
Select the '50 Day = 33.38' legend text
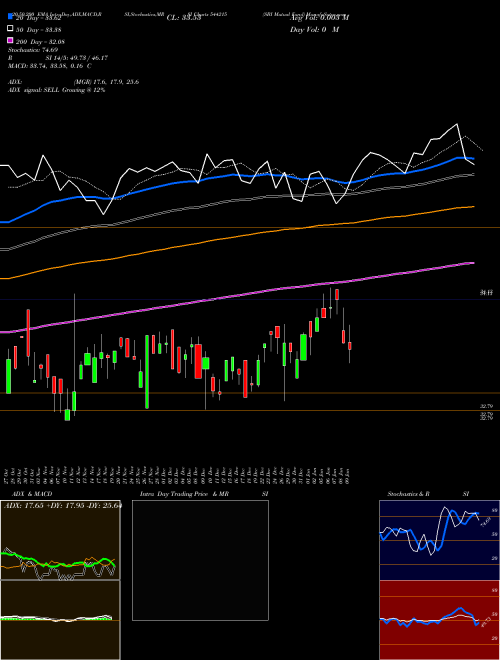click(x=39, y=30)
